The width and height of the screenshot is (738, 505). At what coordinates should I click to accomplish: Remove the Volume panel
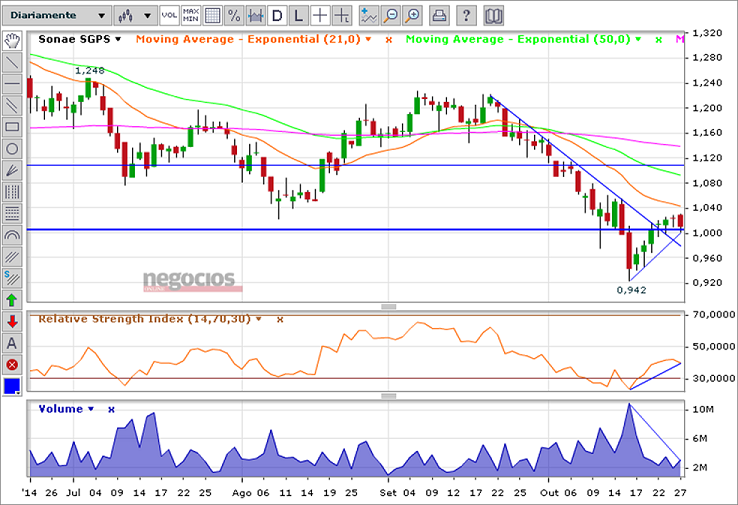111,409
